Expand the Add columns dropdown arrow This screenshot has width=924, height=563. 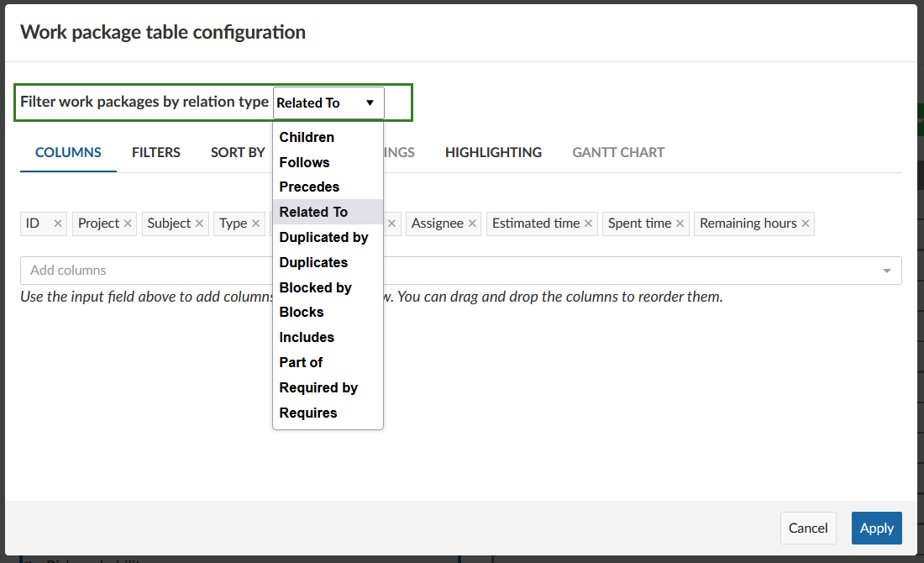887,271
